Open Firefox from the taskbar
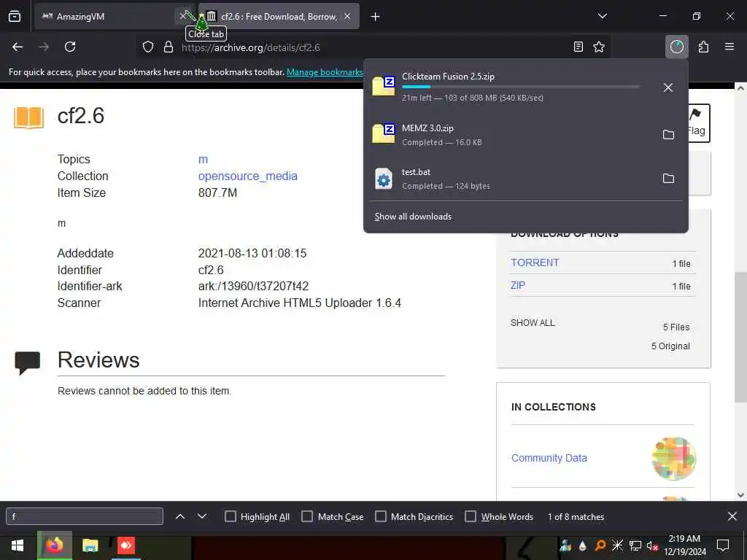747x560 pixels. click(54, 545)
